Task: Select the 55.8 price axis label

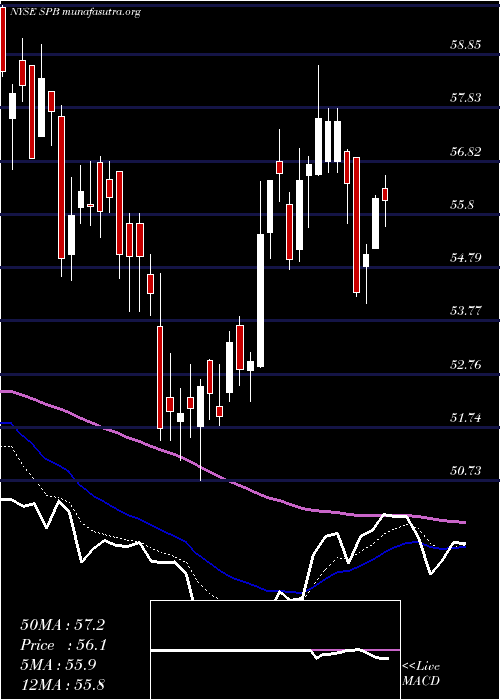Action: [x=461, y=205]
